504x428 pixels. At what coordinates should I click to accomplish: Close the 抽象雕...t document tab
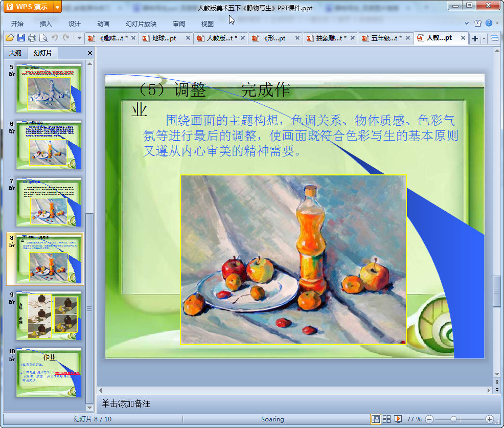point(353,38)
